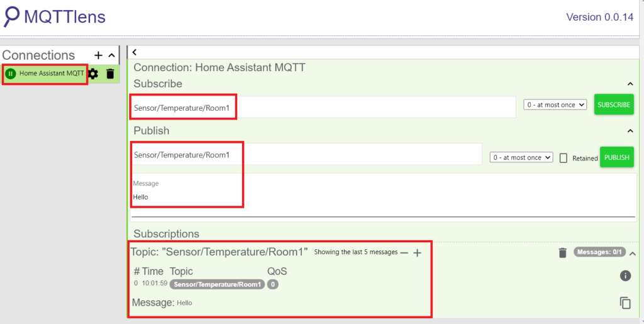Delete the Home Assistant MQTT connection

tap(110, 74)
